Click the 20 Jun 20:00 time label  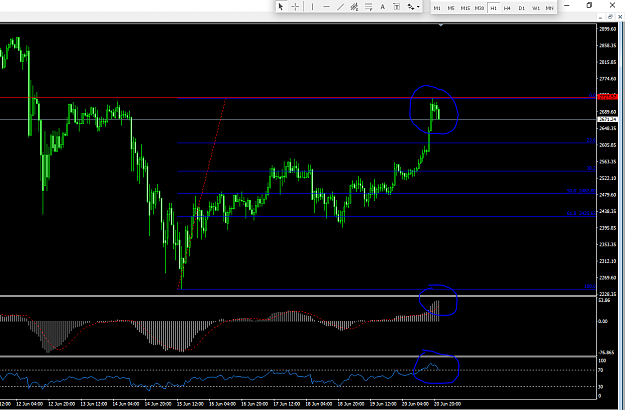click(x=448, y=404)
